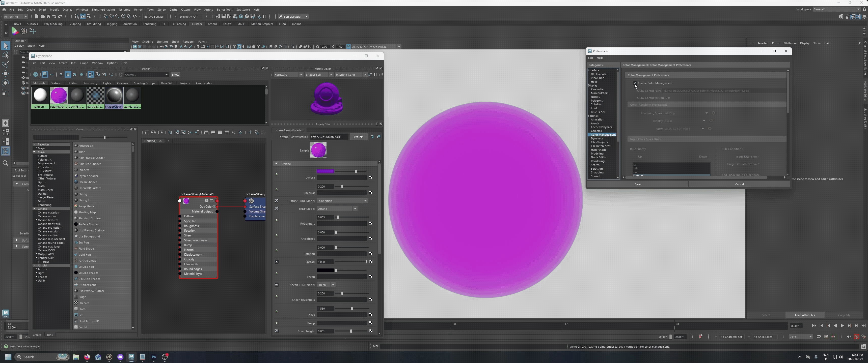Click the black Sheen color swatch
868x363 pixels.
pos(325,270)
